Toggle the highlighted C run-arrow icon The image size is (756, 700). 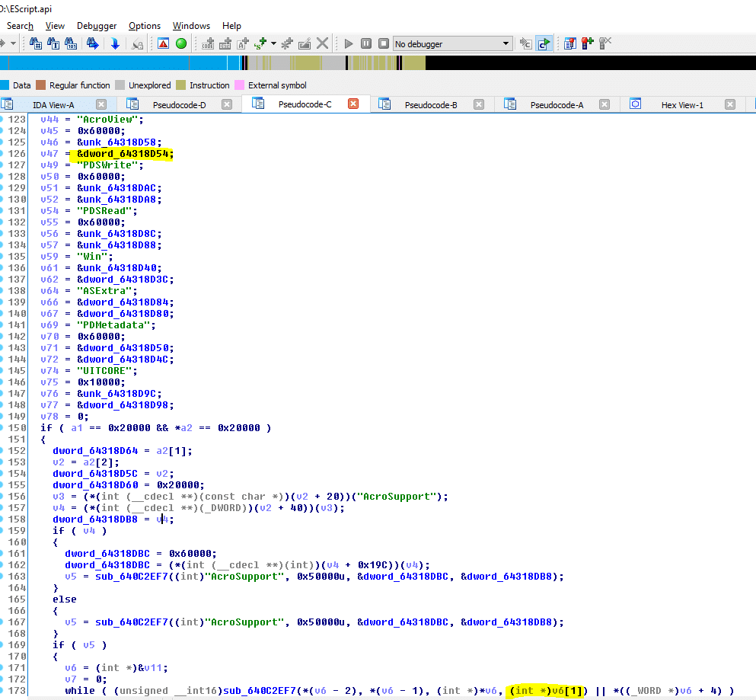point(544,44)
